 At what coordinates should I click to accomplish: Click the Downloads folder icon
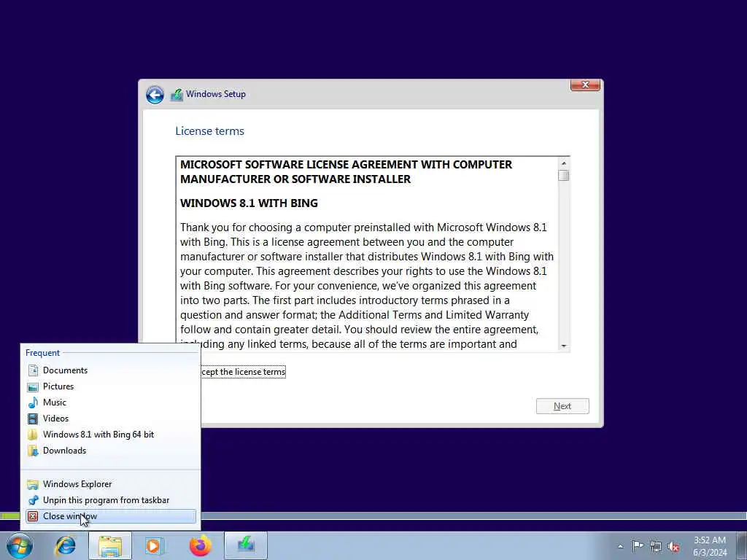[33, 451]
